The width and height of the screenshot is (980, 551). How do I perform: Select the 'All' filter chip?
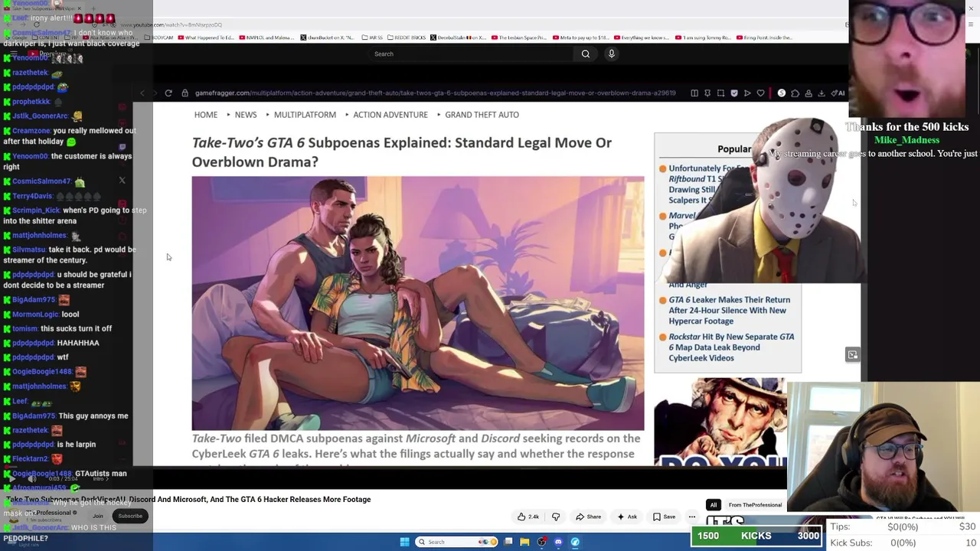pyautogui.click(x=714, y=505)
